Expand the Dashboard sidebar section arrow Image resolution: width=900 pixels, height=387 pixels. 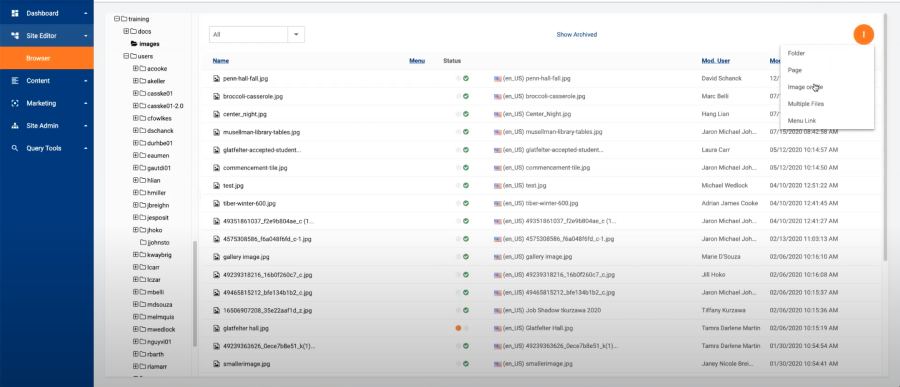tap(85, 13)
